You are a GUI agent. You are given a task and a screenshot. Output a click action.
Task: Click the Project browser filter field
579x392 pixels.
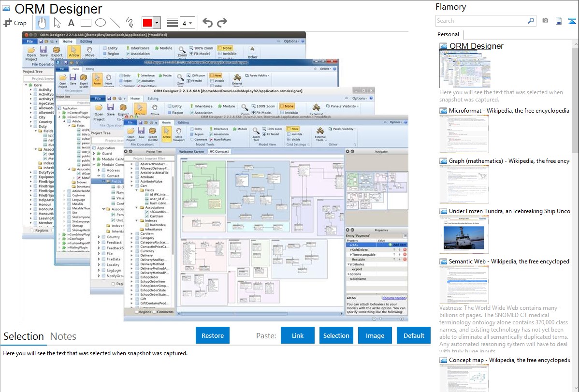click(149, 159)
